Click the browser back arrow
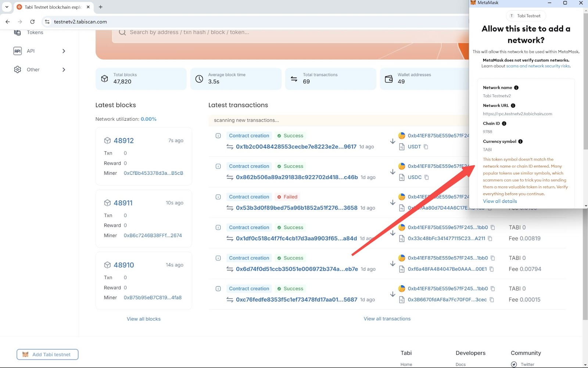The height and width of the screenshot is (368, 588). [8, 22]
